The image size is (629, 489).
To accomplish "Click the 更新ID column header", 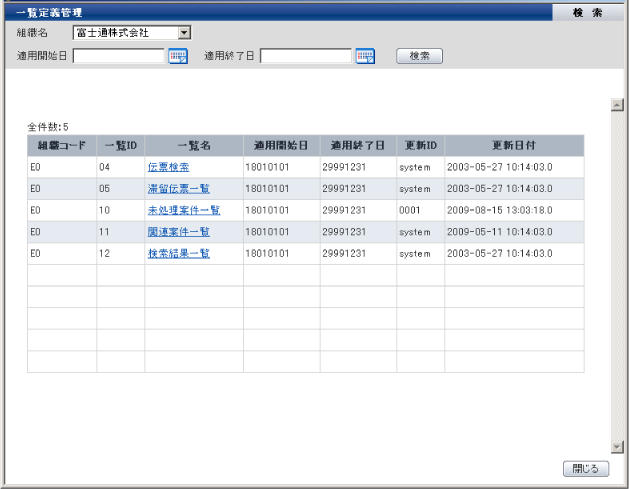I will pyautogui.click(x=421, y=145).
